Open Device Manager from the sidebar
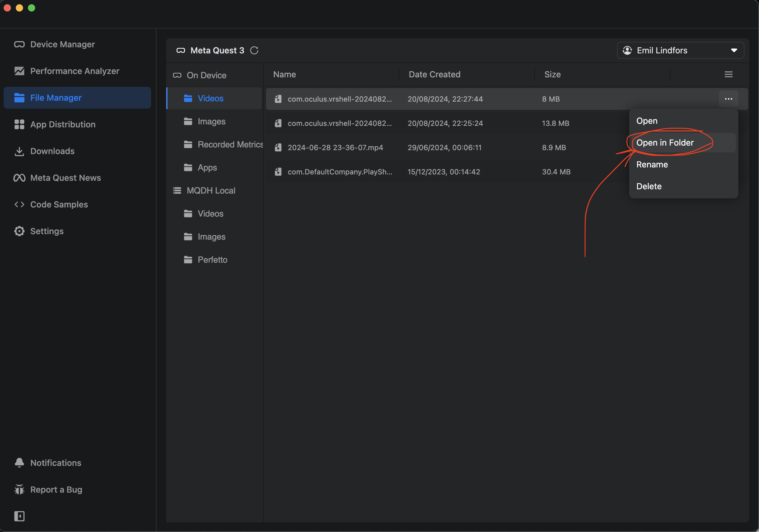759x532 pixels. pyautogui.click(x=62, y=44)
